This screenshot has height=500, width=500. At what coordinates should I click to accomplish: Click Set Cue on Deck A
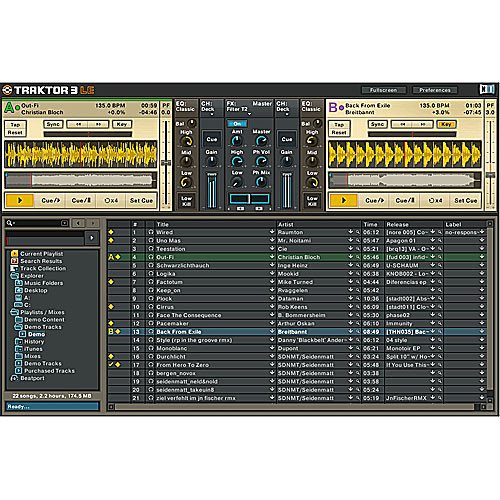[141, 200]
